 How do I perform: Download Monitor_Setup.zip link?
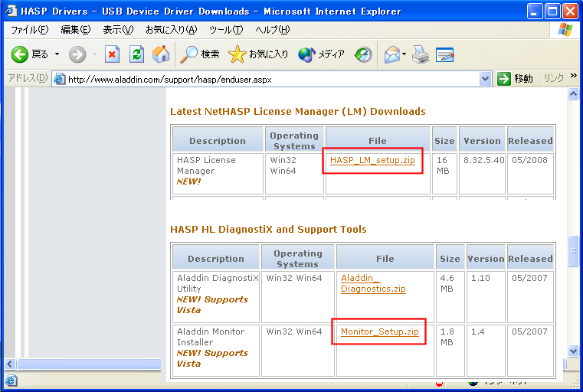click(x=379, y=332)
